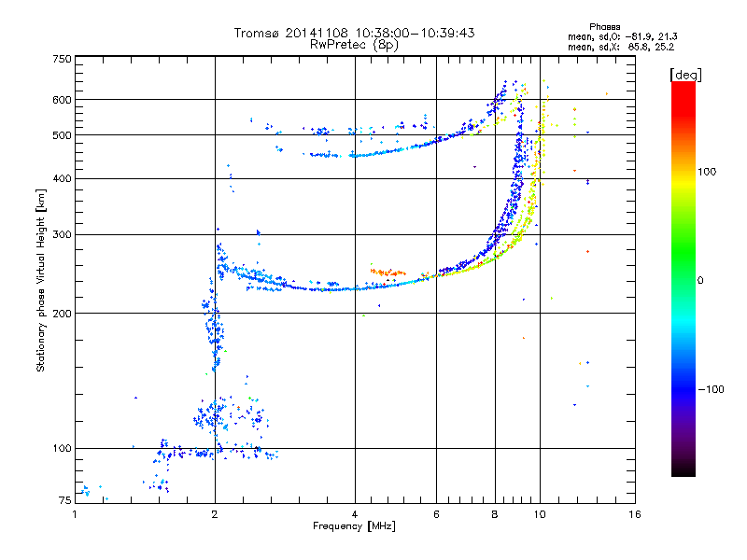Image resolution: width=747 pixels, height=560 pixels.
Task: Click the orange echo cluster near 4.5 MHz
Action: click(388, 272)
